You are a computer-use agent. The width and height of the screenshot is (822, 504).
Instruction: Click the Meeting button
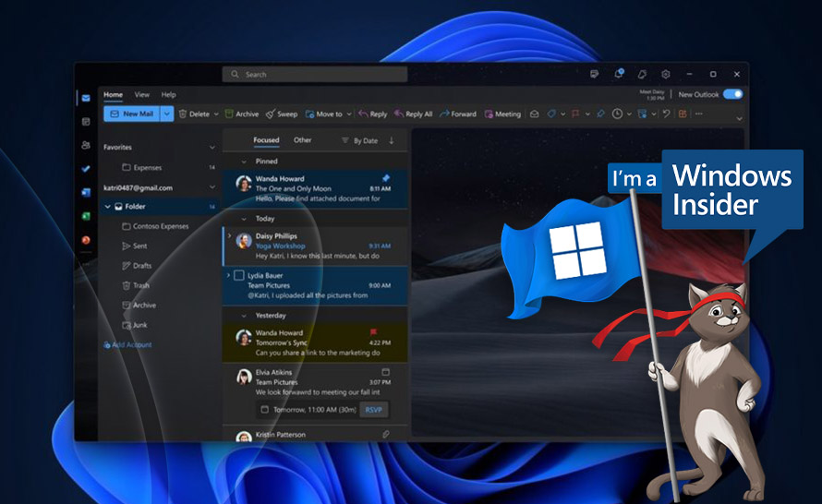point(502,114)
